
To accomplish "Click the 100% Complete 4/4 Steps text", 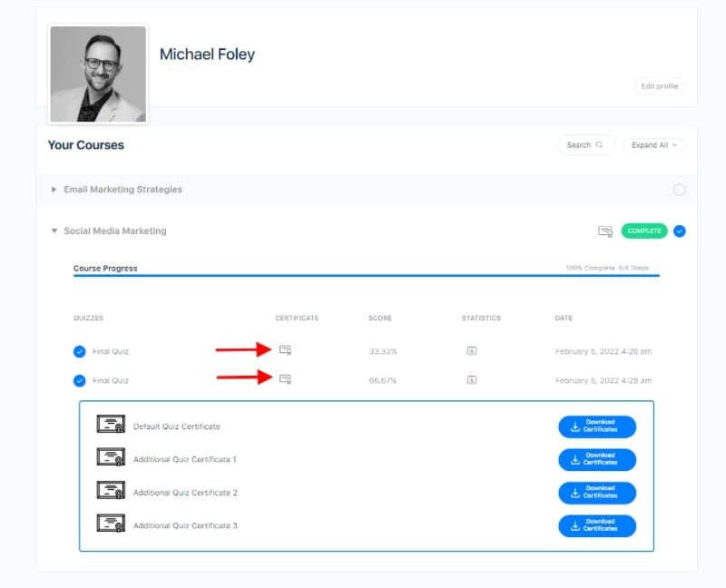I will (607, 268).
